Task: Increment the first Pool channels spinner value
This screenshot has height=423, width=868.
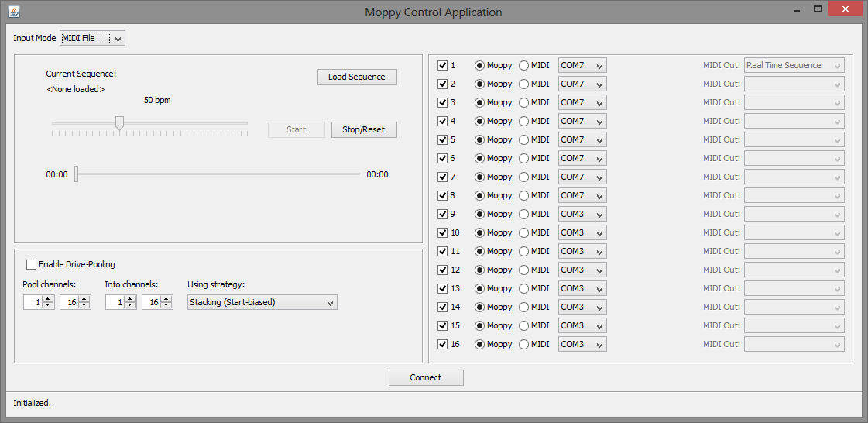Action: point(48,299)
